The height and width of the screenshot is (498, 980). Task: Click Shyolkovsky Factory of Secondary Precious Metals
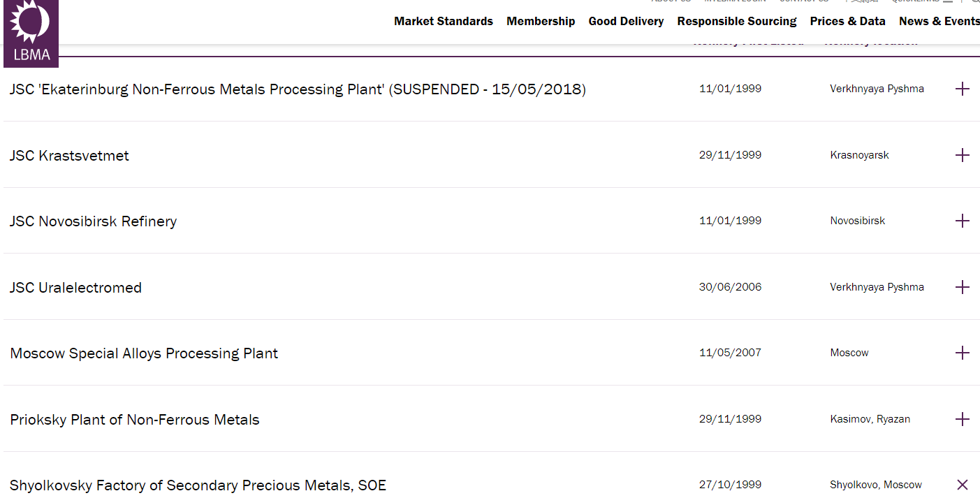click(198, 485)
